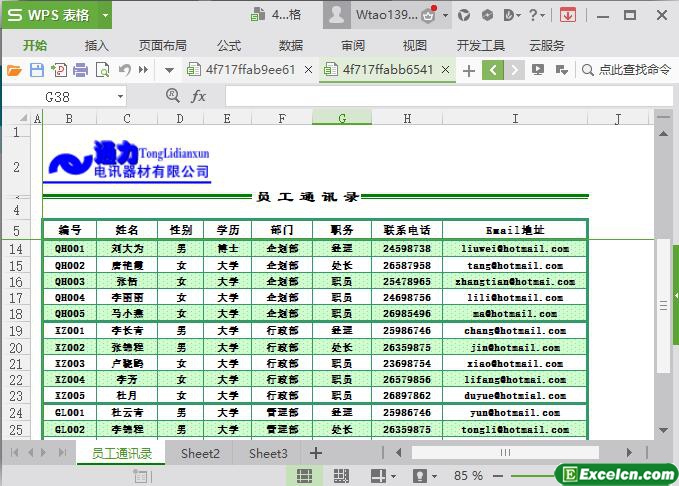
Task: Click the print icon in quick toolbar
Action: (x=80, y=70)
